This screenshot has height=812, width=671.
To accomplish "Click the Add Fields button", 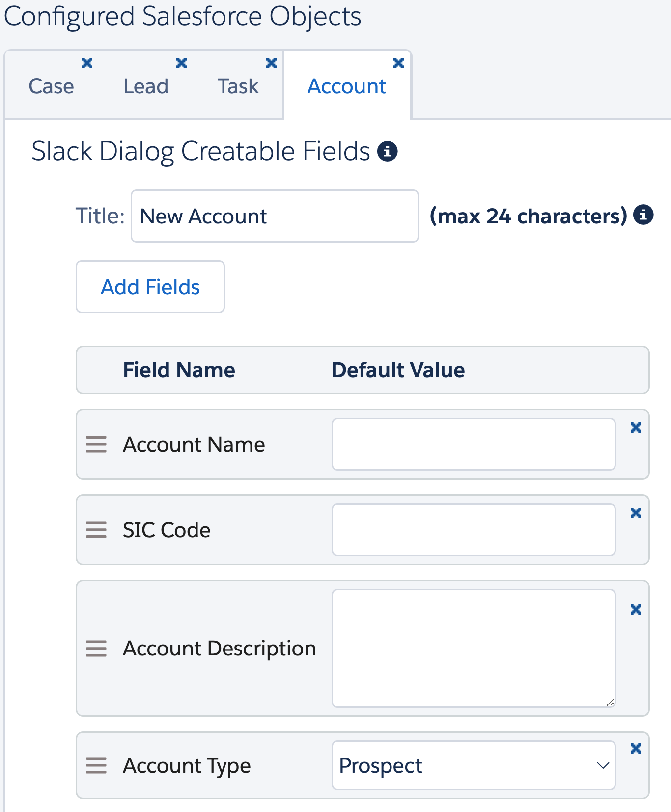I will (150, 287).
